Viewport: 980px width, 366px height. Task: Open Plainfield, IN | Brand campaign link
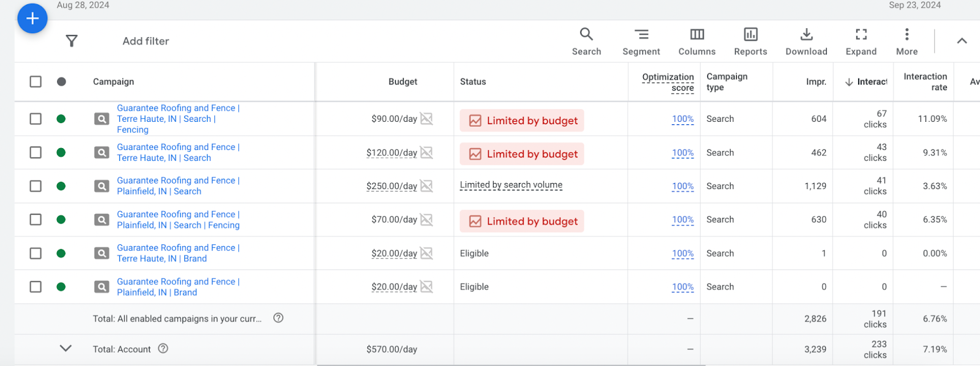(x=178, y=286)
